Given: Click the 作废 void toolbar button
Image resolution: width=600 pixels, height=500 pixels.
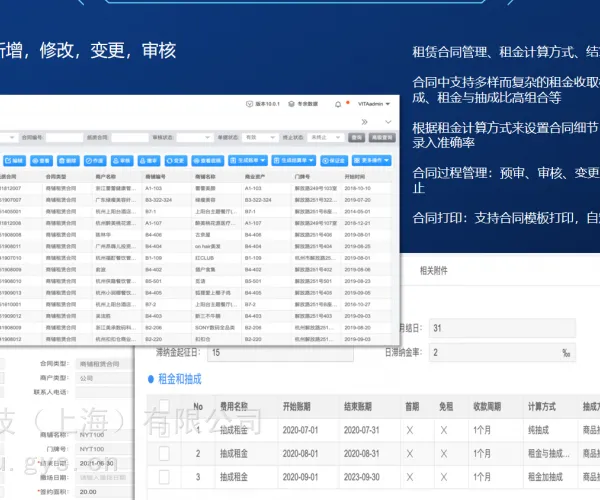Looking at the screenshot, I should click(95, 161).
